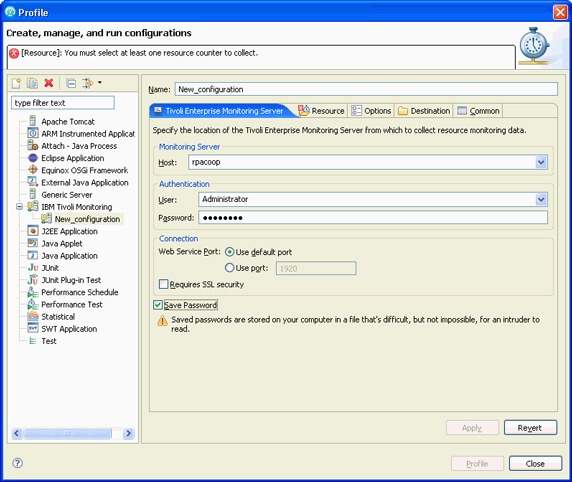Click the Host combo box text field
This screenshot has height=482, width=572.
pyautogui.click(x=362, y=162)
